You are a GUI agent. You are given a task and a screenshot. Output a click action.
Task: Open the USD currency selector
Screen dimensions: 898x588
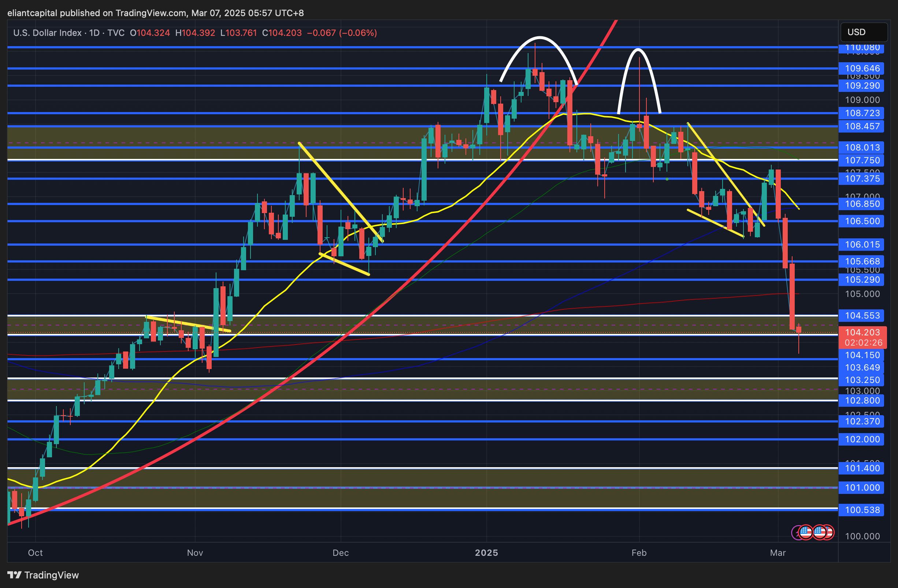[x=863, y=32]
